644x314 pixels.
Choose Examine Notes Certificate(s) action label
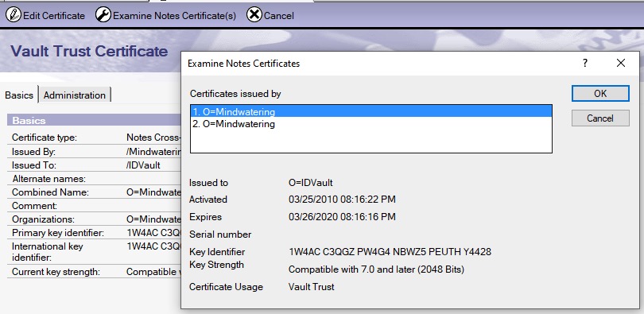pyautogui.click(x=175, y=16)
